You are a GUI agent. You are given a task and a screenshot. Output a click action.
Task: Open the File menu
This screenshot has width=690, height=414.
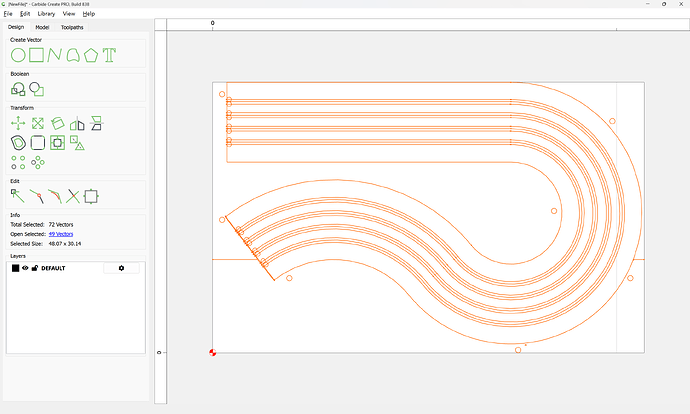(8, 14)
